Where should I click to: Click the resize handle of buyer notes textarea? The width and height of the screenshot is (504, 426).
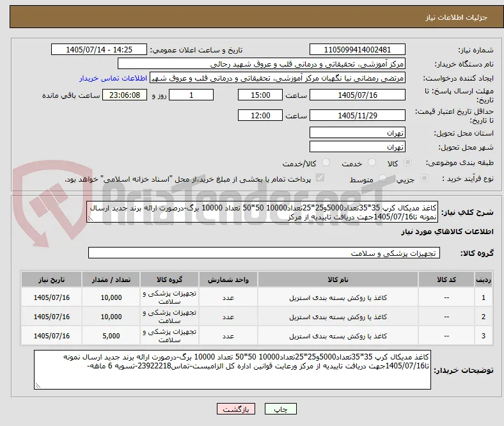click(38, 386)
